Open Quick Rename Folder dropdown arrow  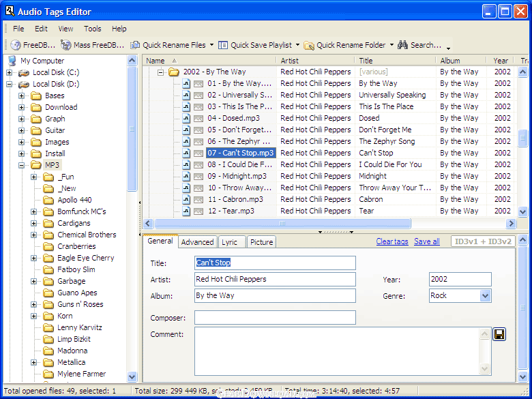pyautogui.click(x=391, y=45)
